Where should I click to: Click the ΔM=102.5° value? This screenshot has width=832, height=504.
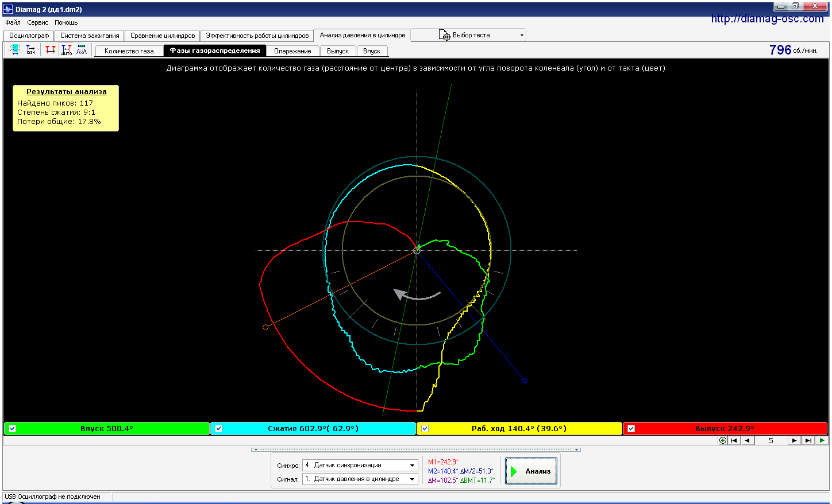[x=443, y=480]
